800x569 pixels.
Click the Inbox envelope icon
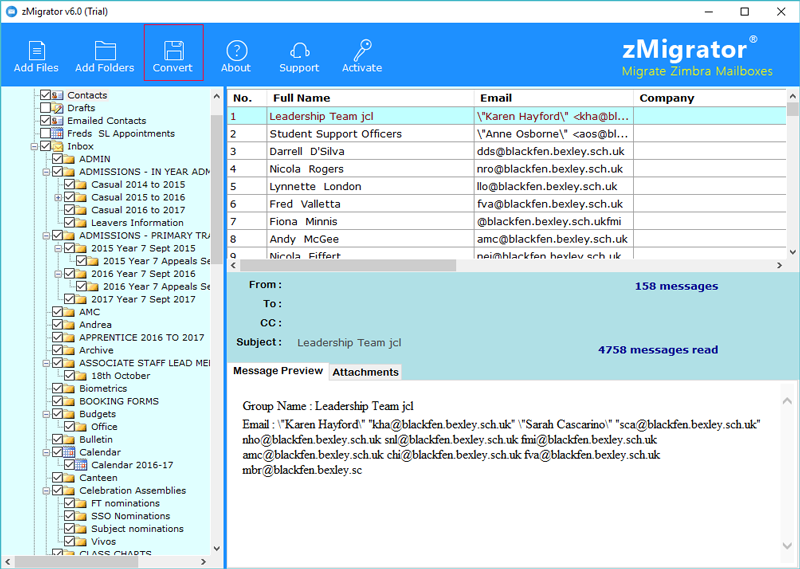58,146
